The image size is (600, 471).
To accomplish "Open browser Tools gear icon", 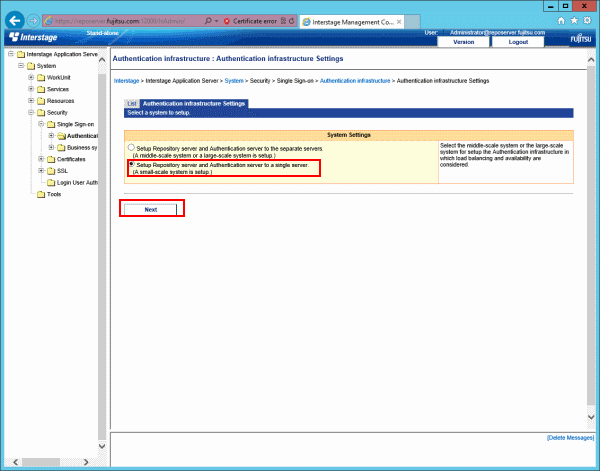I will click(587, 21).
